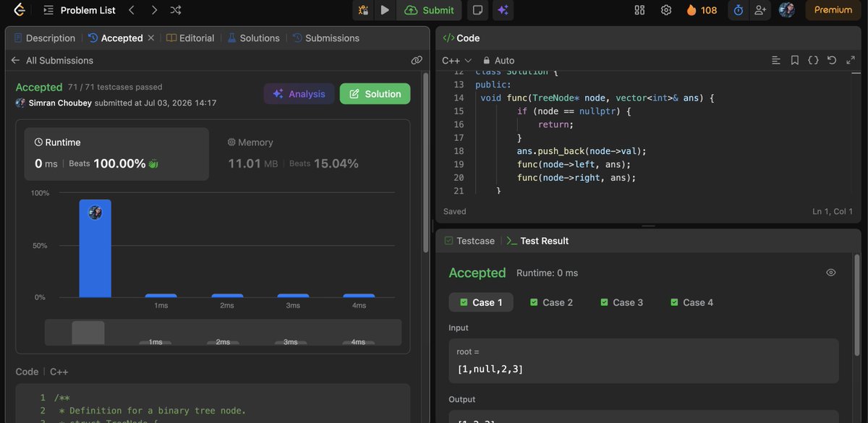Click the streak flame 108 counter
Viewport: 868px width, 423px height.
click(x=702, y=10)
